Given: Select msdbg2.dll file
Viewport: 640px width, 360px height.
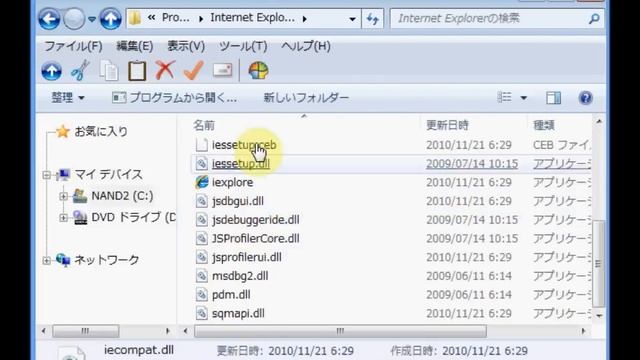Looking at the screenshot, I should 240,276.
